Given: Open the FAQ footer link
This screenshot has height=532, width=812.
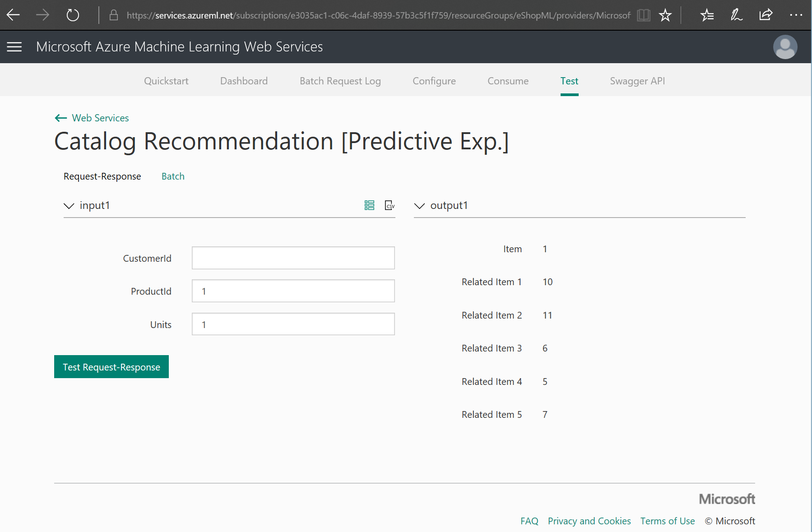Looking at the screenshot, I should point(529,521).
